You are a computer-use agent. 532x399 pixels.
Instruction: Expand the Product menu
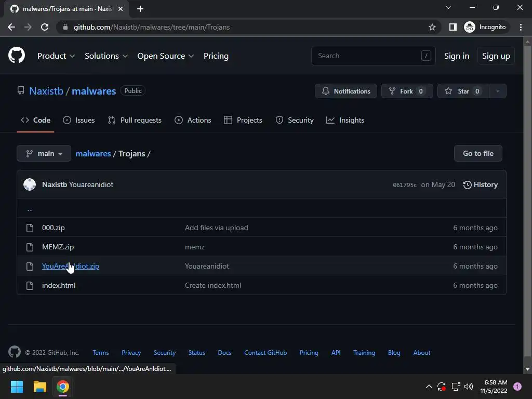click(x=56, y=56)
